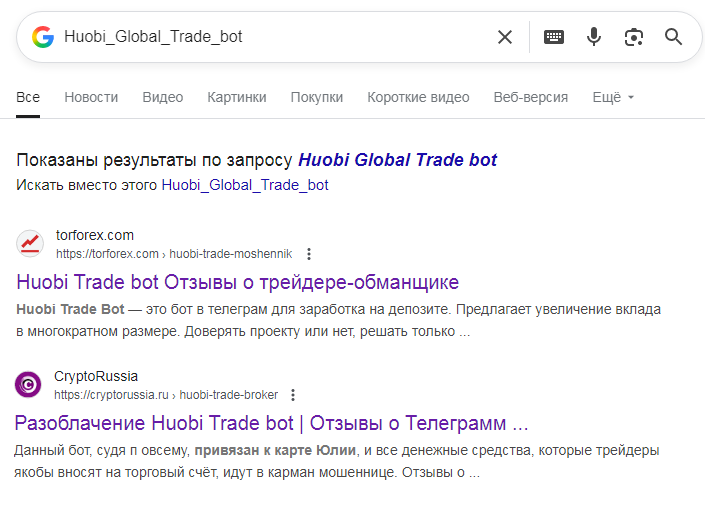Search instead for Huobi_Global_Trade_bot link
The width and height of the screenshot is (705, 508).
pos(245,185)
